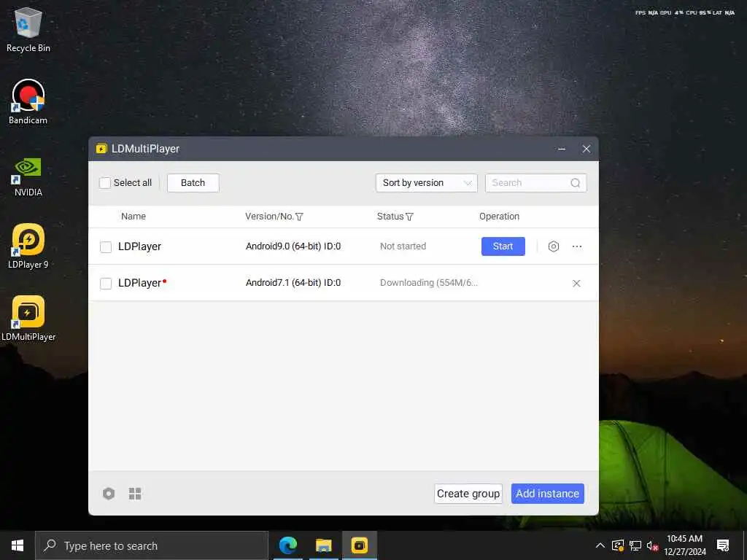Click the taskbar Type here to search box
747x560 pixels.
tap(152, 545)
